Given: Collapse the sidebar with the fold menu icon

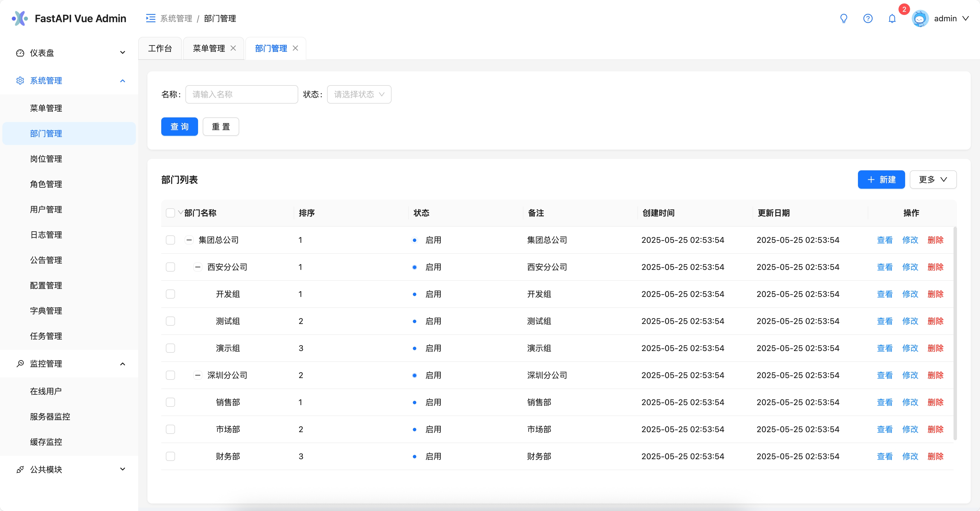Looking at the screenshot, I should tap(151, 18).
